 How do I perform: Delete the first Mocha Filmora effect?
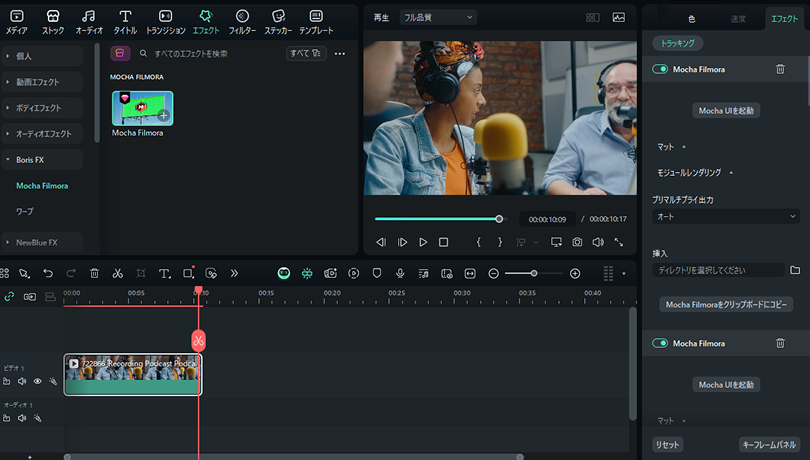click(780, 69)
